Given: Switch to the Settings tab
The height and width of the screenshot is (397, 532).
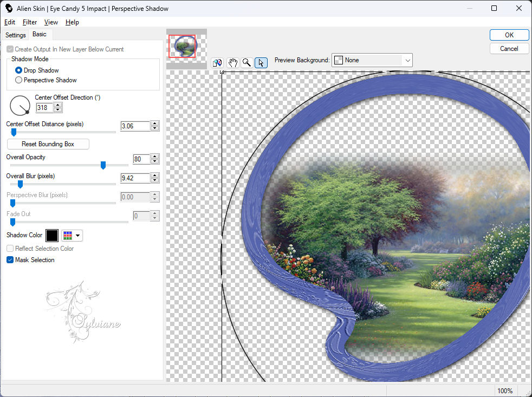Looking at the screenshot, I should (15, 35).
